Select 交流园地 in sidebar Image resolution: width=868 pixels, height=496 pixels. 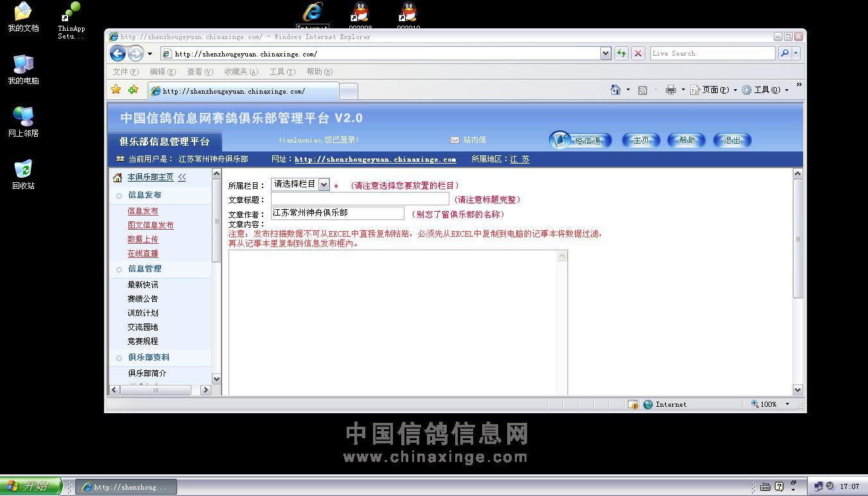tap(143, 327)
